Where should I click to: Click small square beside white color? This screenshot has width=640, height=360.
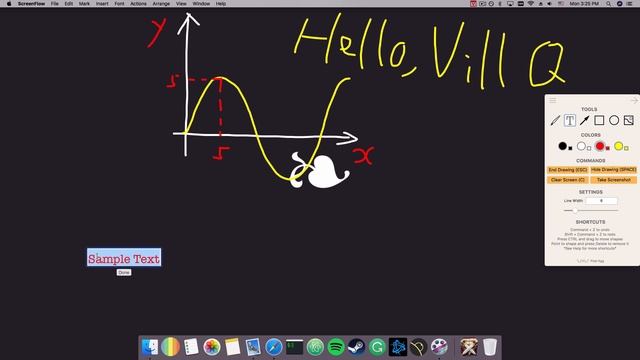[x=589, y=149]
